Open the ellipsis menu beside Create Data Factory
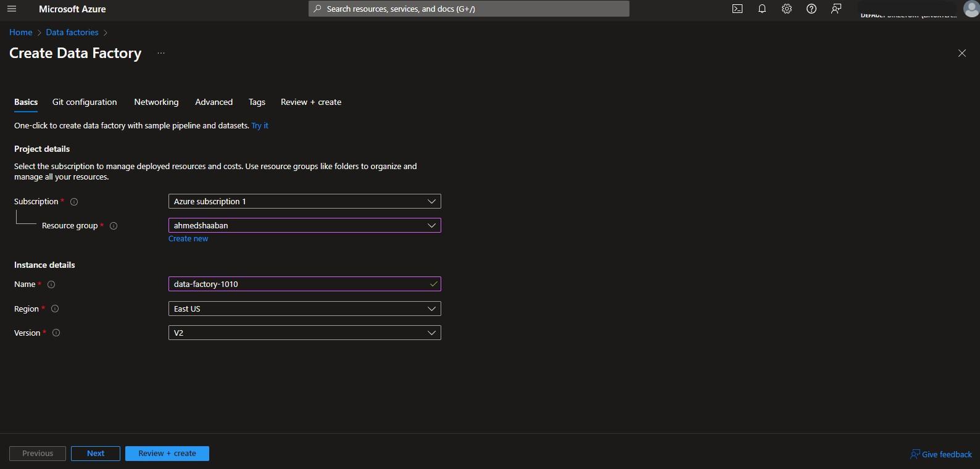980x469 pixels. (161, 53)
